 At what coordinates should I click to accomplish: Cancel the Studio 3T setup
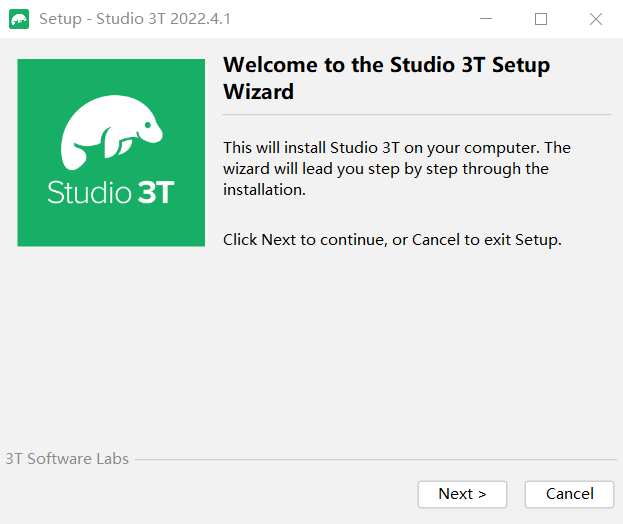569,494
